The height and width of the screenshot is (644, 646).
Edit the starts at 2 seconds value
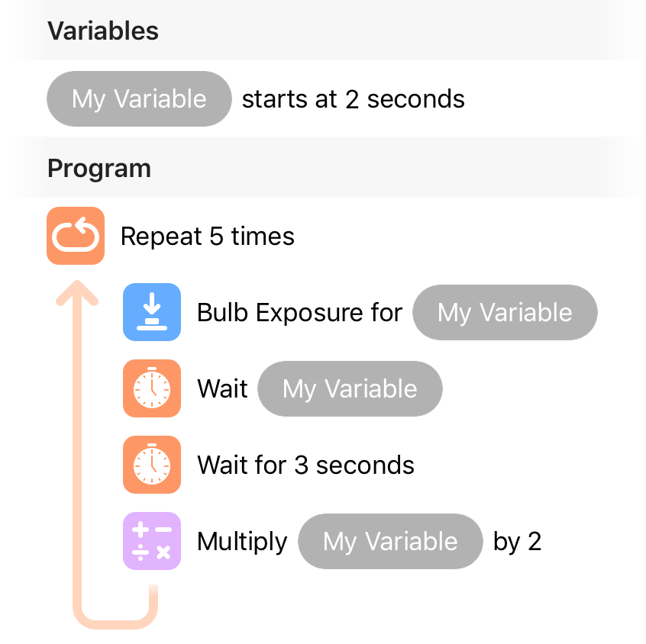point(354,99)
